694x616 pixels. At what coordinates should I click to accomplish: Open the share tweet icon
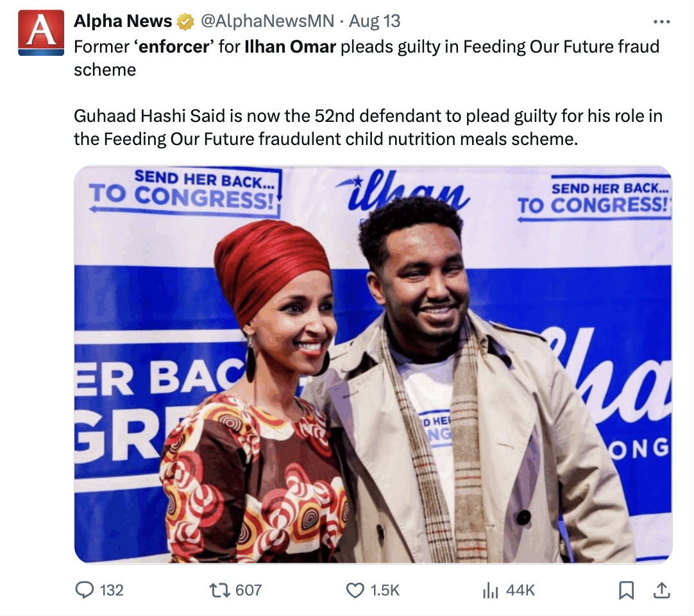[x=662, y=590]
